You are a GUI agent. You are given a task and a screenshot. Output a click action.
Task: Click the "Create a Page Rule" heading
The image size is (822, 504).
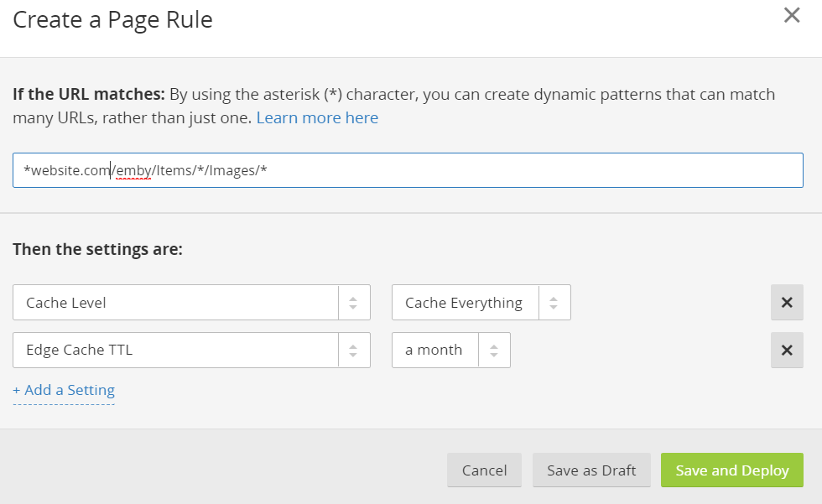[113, 20]
